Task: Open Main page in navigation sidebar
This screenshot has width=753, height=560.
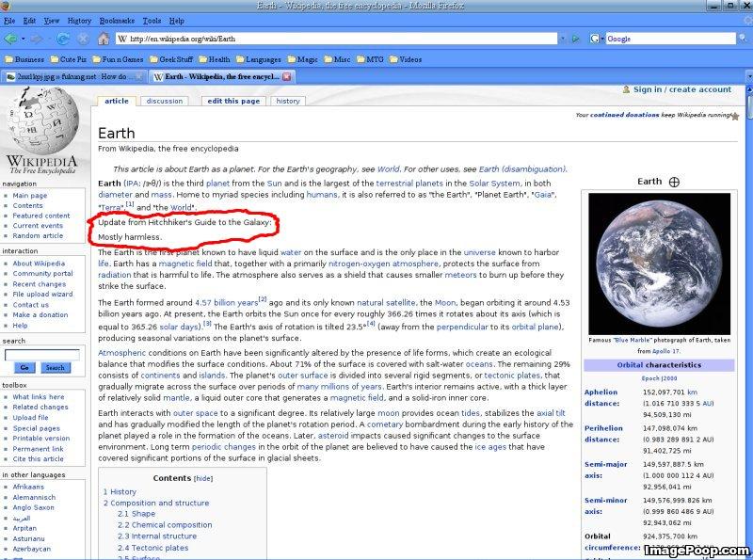Action: point(30,196)
